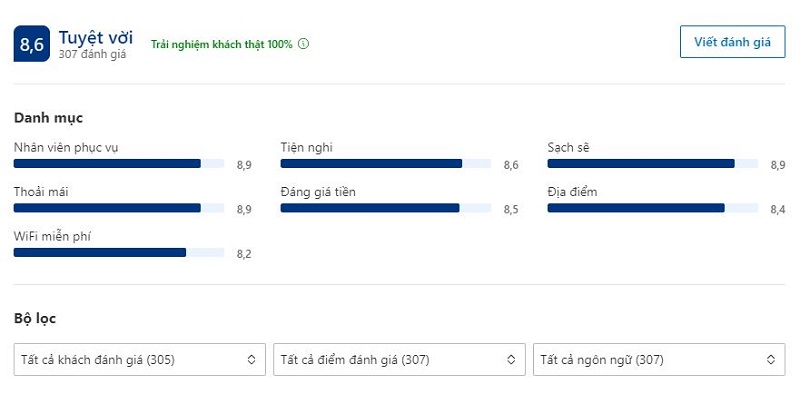Viewport: 800px width, 394px height.
Task: Expand the 'Tất cả điểm đánh giá (307)' filter
Action: pos(399,360)
